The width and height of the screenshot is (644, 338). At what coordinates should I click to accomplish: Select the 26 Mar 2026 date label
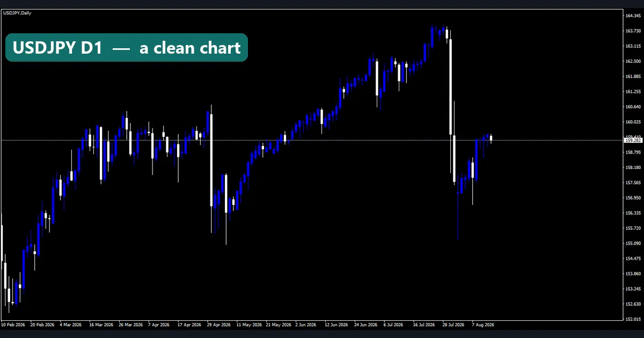131,325
